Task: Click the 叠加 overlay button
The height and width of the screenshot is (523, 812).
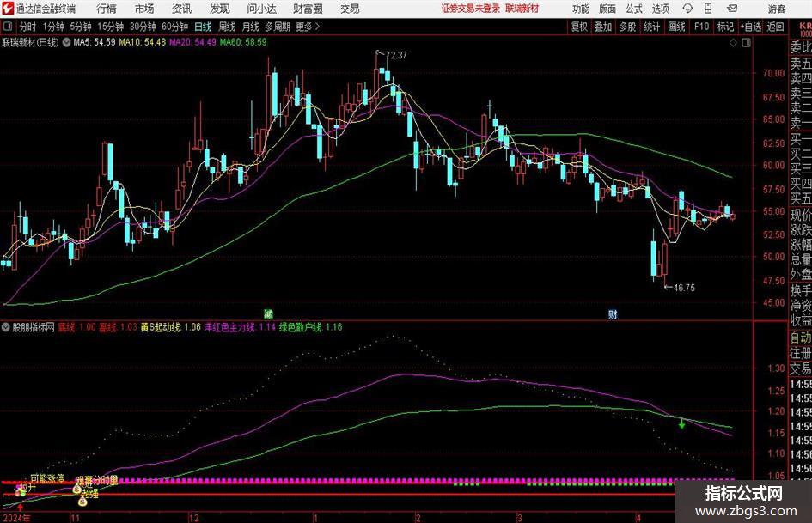Action: pos(603,27)
